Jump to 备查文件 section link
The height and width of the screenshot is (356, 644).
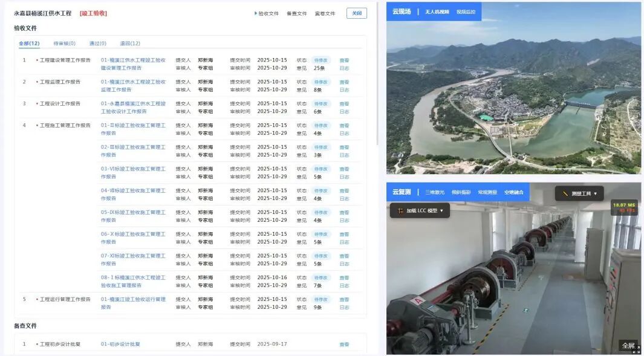click(x=296, y=13)
